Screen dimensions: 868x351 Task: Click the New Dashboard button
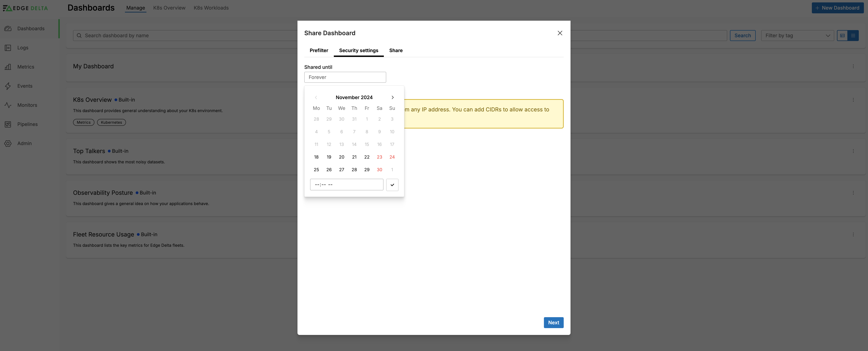[837, 8]
